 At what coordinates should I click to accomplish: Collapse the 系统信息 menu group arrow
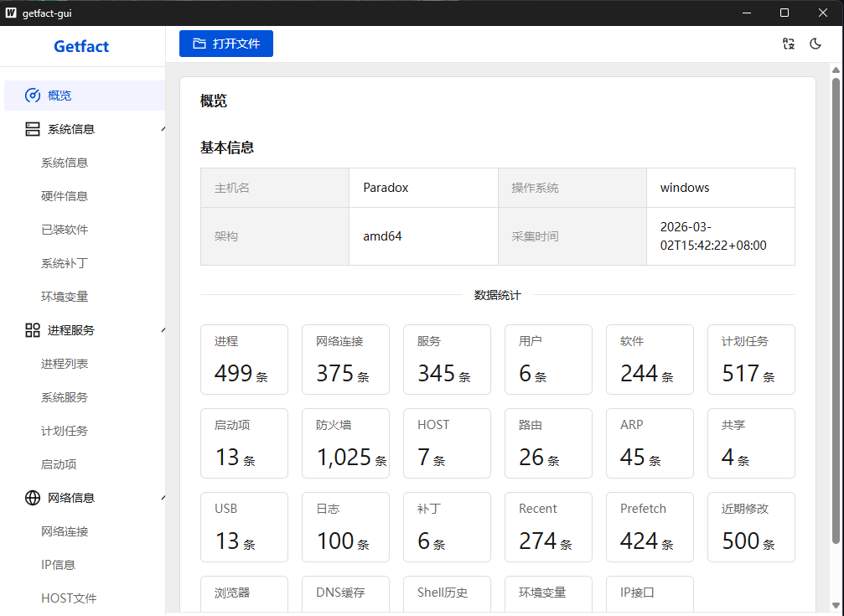pos(163,129)
